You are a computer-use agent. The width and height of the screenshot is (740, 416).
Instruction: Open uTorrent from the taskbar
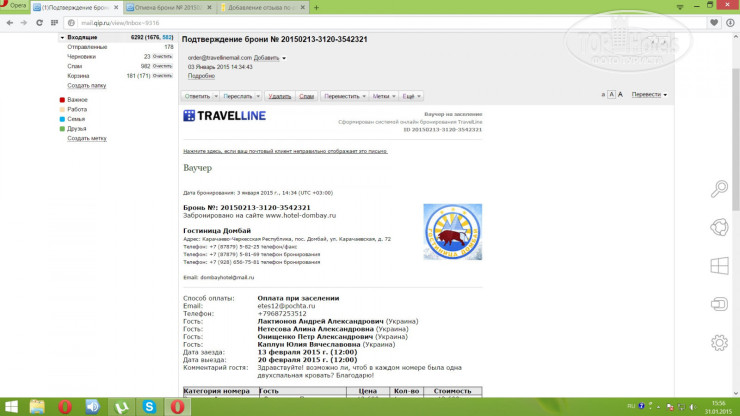click(x=119, y=406)
